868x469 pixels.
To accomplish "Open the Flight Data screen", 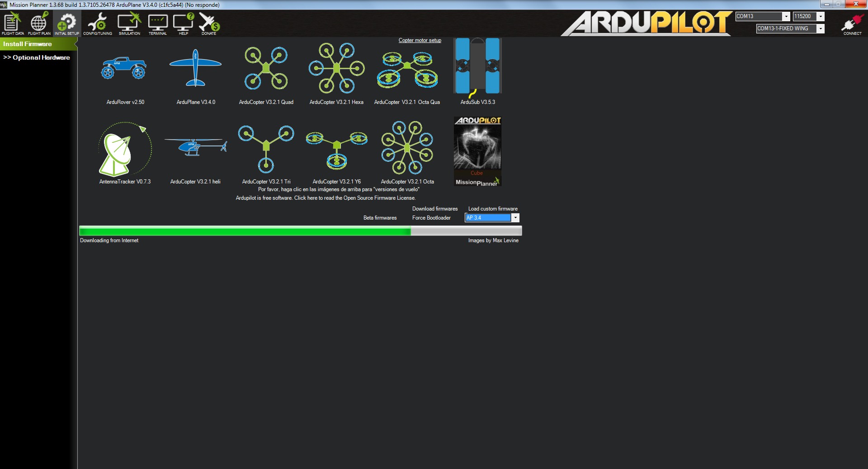I will click(13, 23).
